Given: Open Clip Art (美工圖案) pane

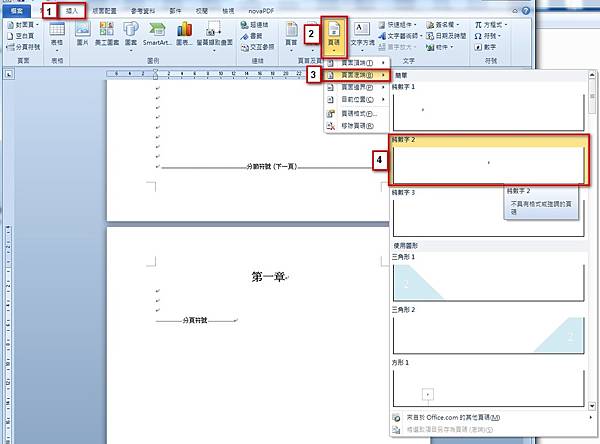Looking at the screenshot, I should [107, 34].
